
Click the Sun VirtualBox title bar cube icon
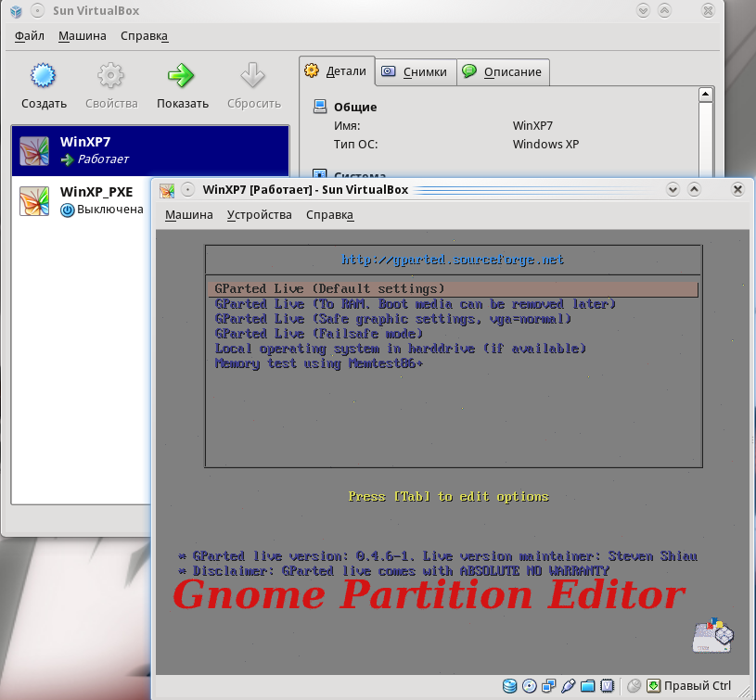point(17,11)
